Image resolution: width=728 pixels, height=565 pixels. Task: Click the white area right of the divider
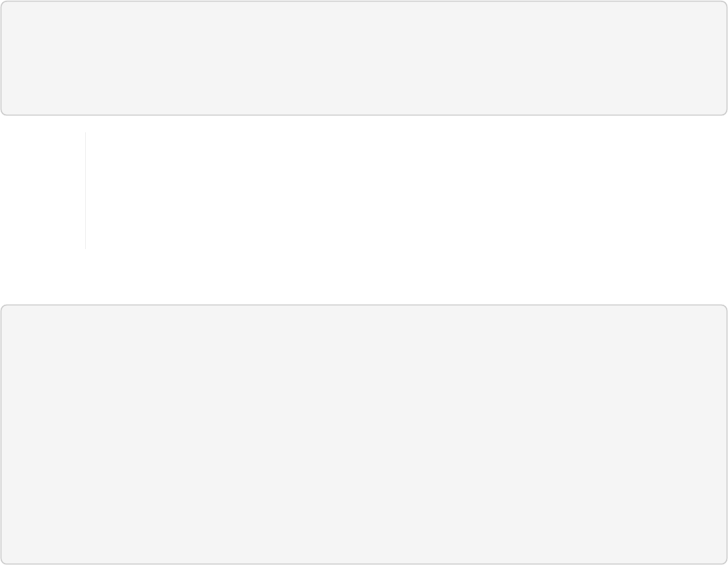[x=407, y=190]
